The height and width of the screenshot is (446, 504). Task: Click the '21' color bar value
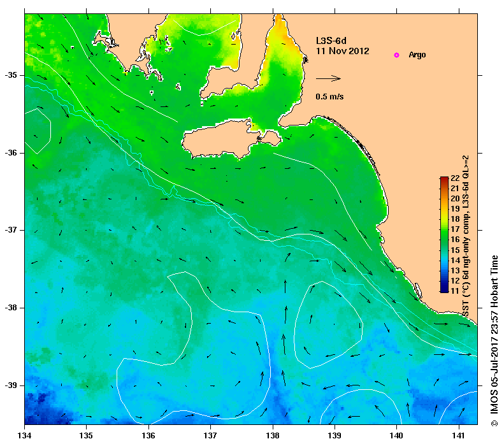click(455, 189)
